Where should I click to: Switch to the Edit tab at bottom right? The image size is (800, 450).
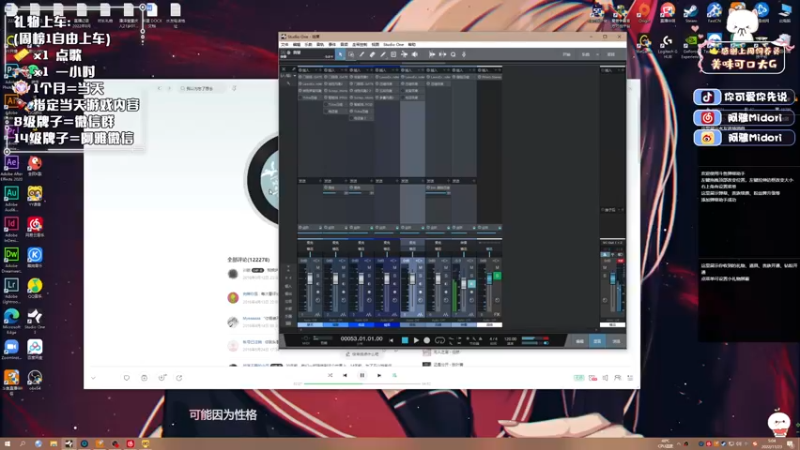(x=580, y=341)
